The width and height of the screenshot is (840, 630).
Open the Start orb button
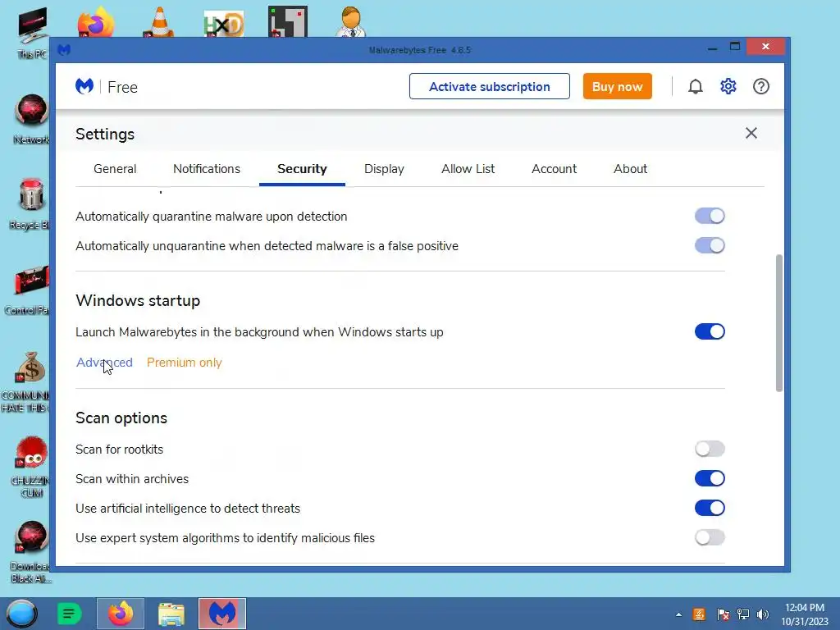coord(21,614)
